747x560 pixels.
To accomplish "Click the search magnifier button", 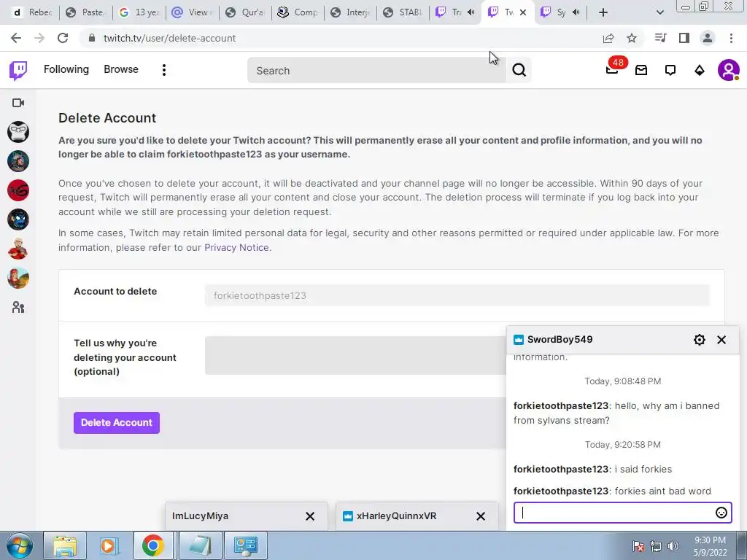I will (x=519, y=70).
